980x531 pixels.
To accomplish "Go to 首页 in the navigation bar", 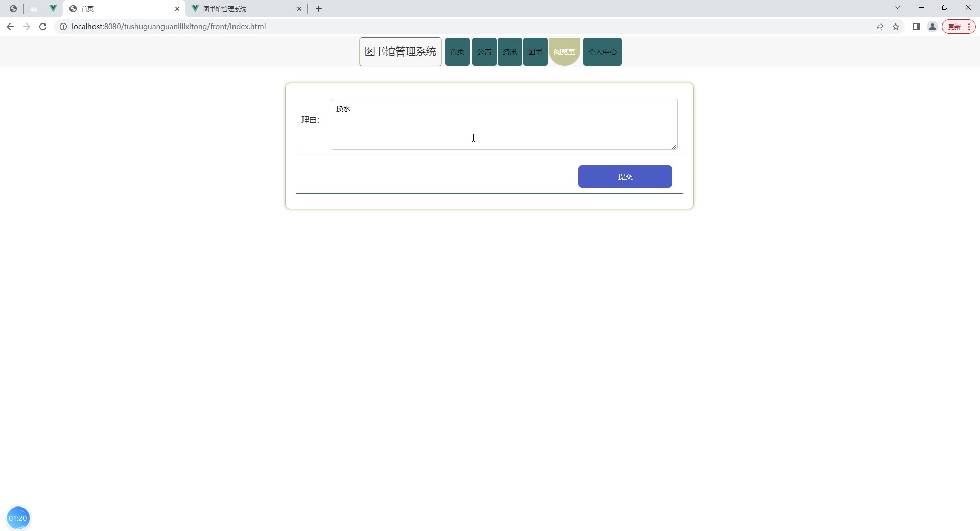I will (x=457, y=52).
